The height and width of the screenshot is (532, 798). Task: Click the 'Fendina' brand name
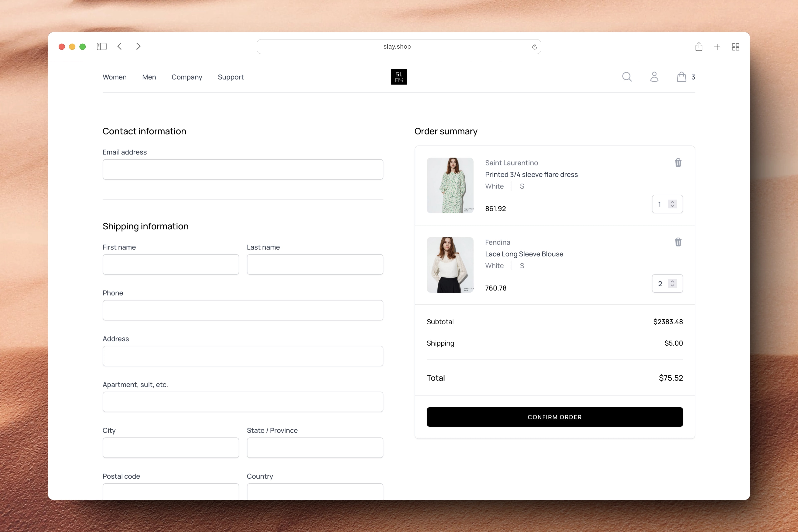click(x=497, y=242)
